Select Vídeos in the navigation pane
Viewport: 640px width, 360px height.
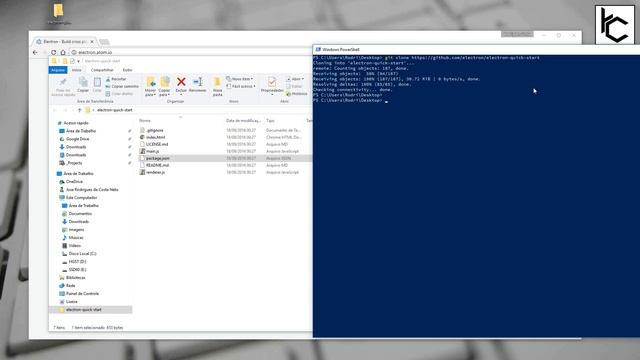[x=75, y=246]
